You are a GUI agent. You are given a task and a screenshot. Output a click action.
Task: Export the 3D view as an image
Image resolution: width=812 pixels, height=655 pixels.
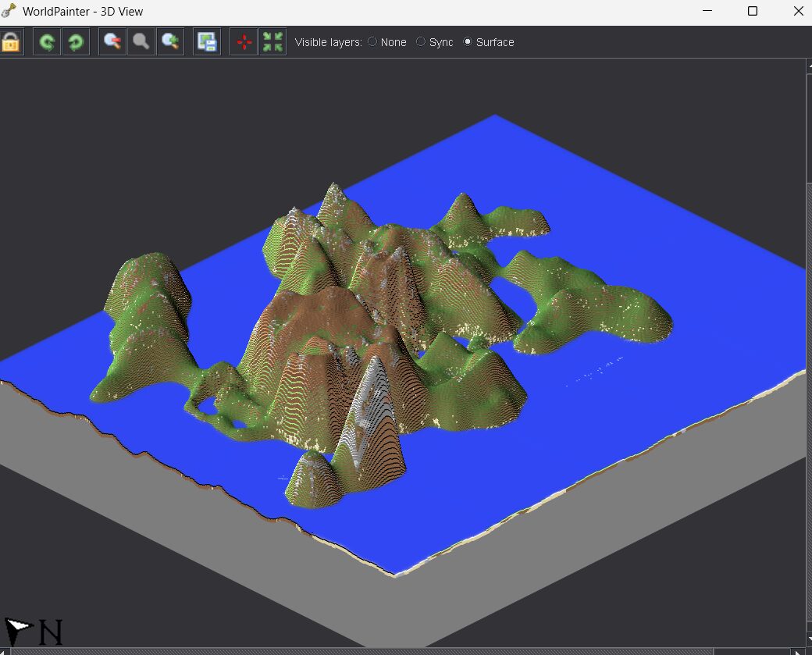click(x=207, y=42)
